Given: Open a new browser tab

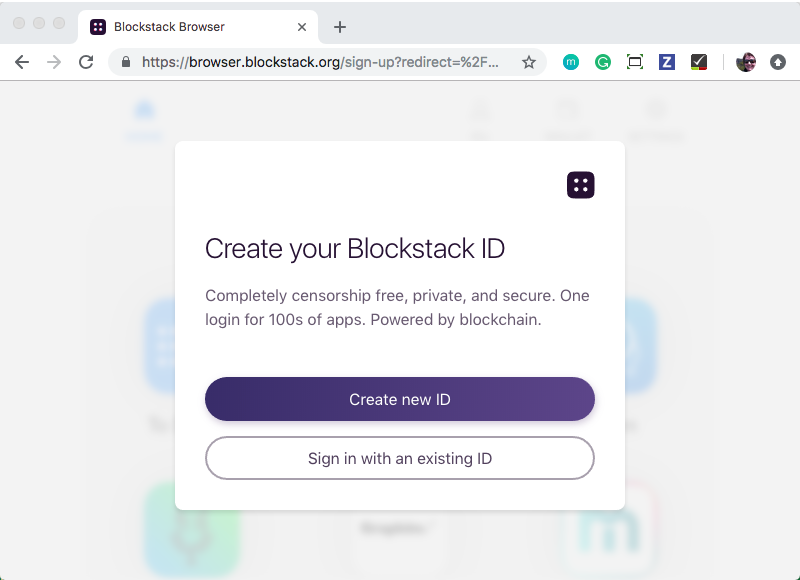Looking at the screenshot, I should [340, 27].
